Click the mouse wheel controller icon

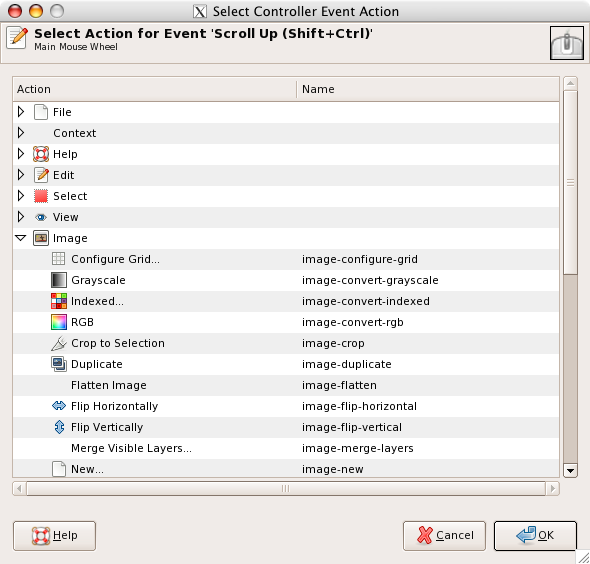coord(567,43)
